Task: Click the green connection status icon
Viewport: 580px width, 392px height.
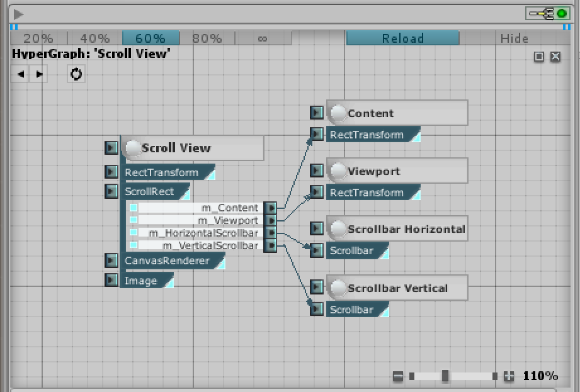Action: [x=561, y=14]
